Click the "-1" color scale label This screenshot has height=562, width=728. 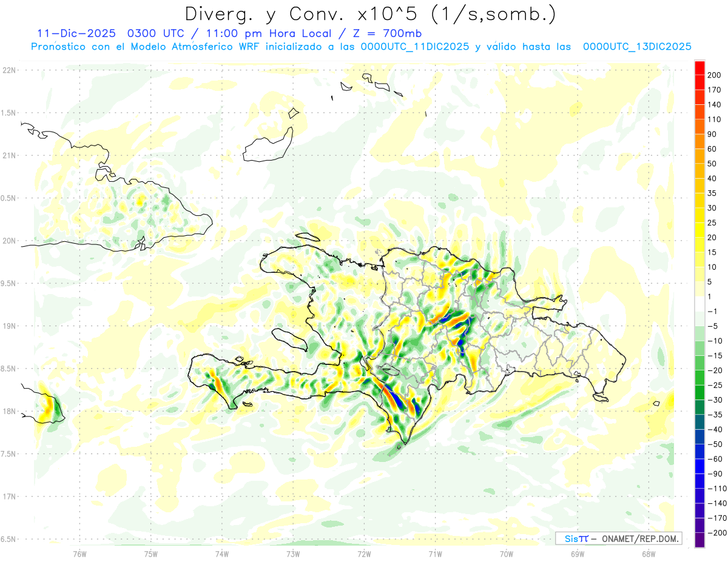pos(712,311)
